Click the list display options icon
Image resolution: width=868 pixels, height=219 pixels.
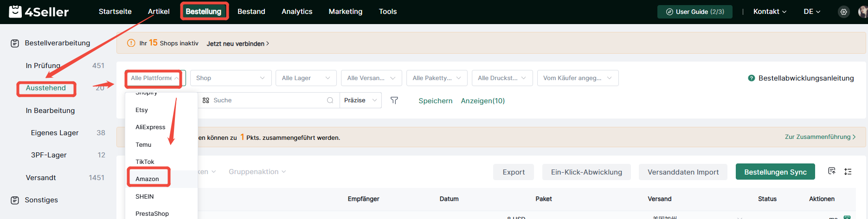tap(848, 171)
